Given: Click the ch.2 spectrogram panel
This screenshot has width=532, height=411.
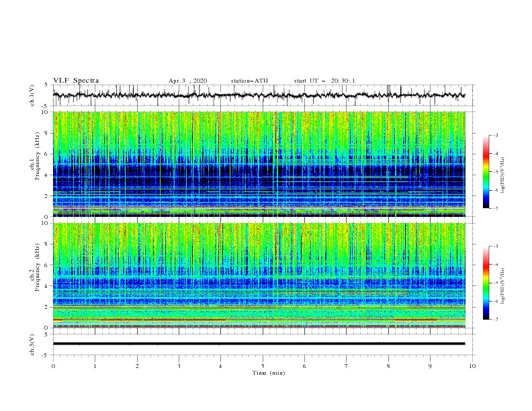Looking at the screenshot, I should pyautogui.click(x=259, y=275).
